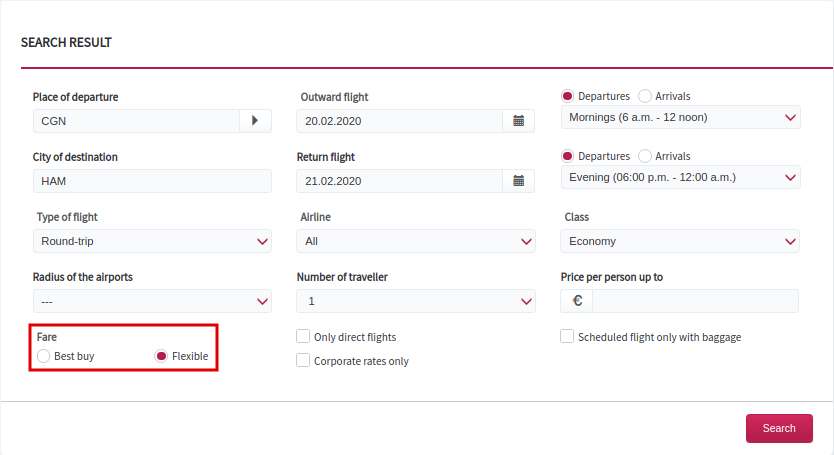Choose Arrivals for the outward flight
The image size is (834, 455).
click(645, 96)
